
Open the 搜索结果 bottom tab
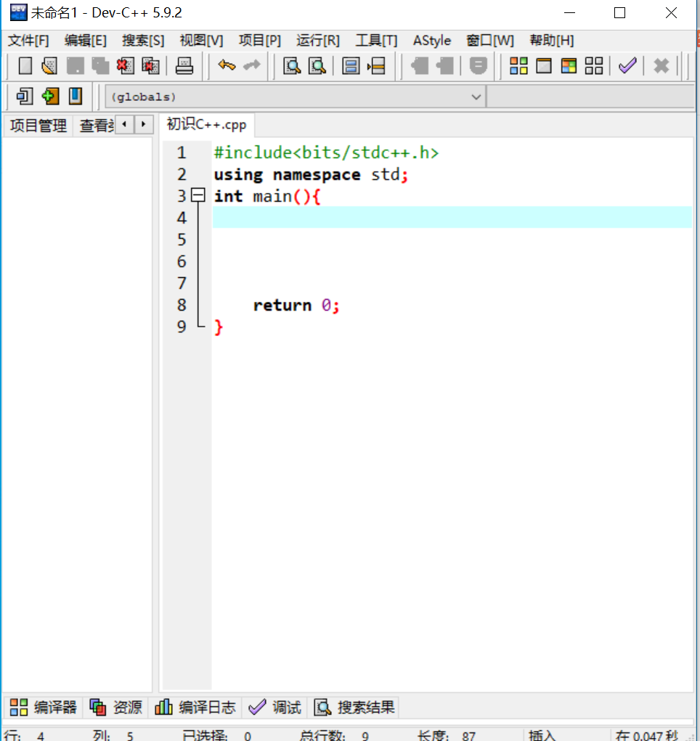tap(354, 708)
